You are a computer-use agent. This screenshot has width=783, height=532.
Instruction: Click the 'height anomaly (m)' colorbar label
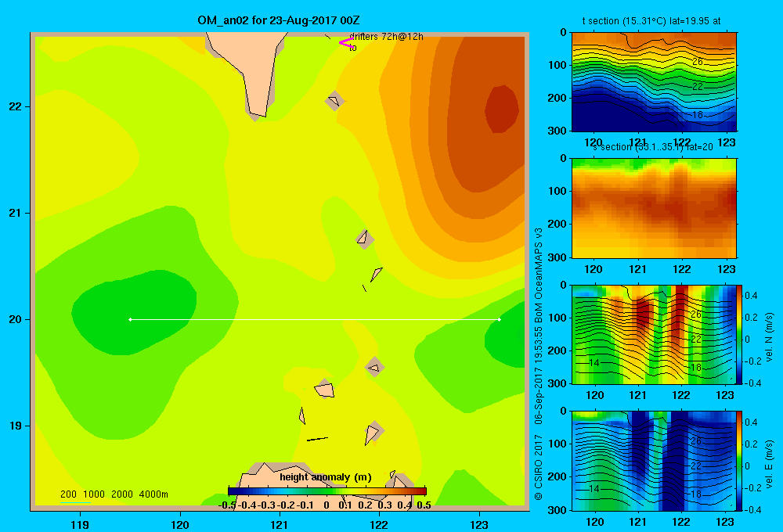pyautogui.click(x=326, y=477)
